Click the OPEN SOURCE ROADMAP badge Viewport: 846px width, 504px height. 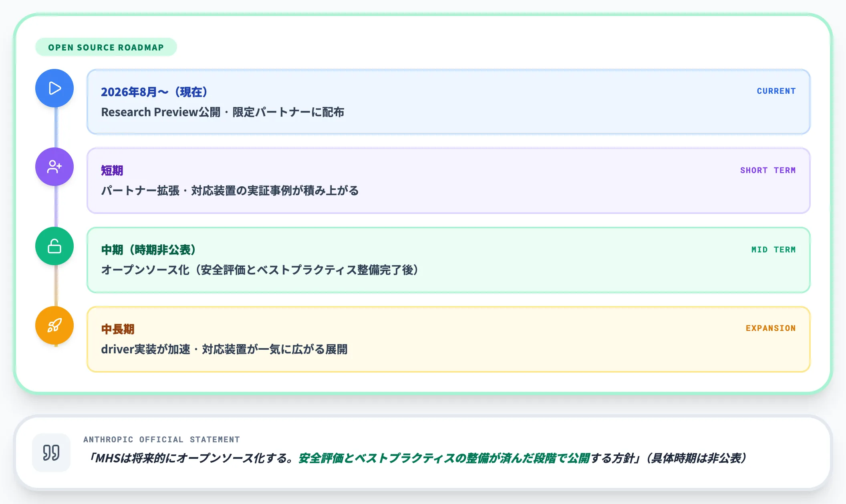point(106,47)
